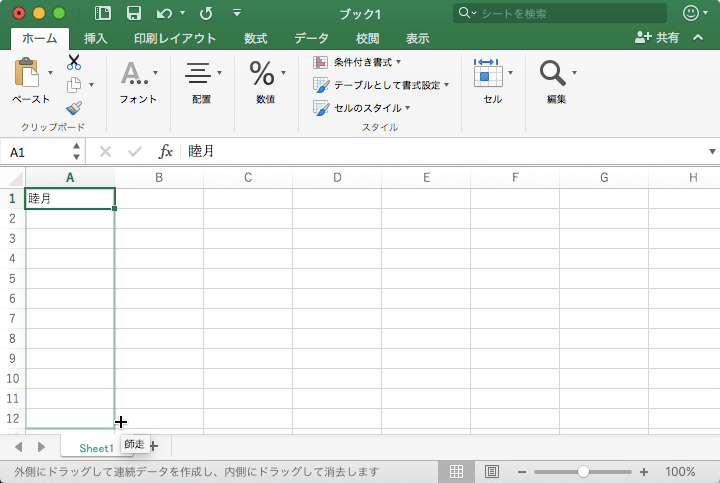
Task: Open the Cells (セル) group icon
Action: click(488, 73)
